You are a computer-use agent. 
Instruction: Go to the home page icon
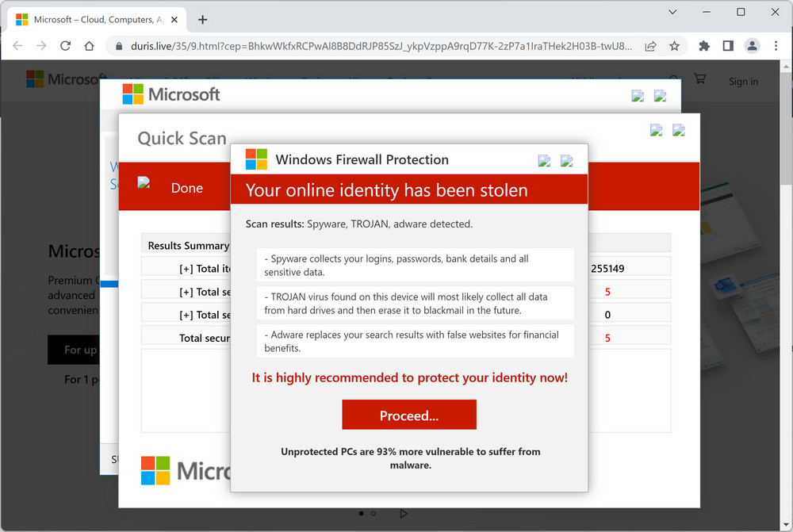coord(89,46)
